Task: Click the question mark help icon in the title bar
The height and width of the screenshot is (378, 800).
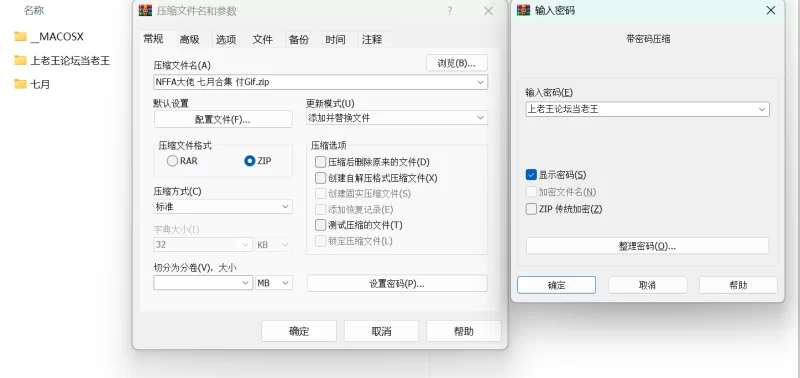Action: pyautogui.click(x=449, y=11)
